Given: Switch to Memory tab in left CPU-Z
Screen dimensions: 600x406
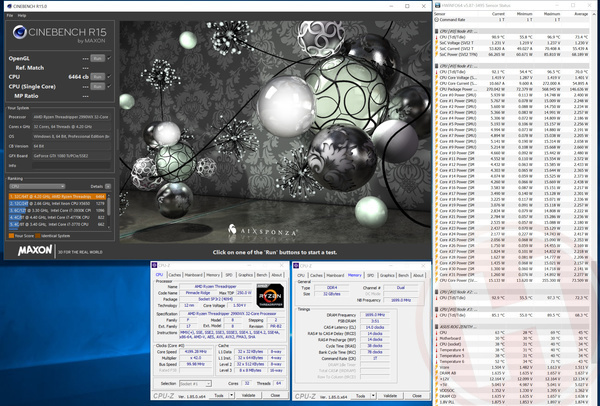Looking at the screenshot, I should click(213, 275).
